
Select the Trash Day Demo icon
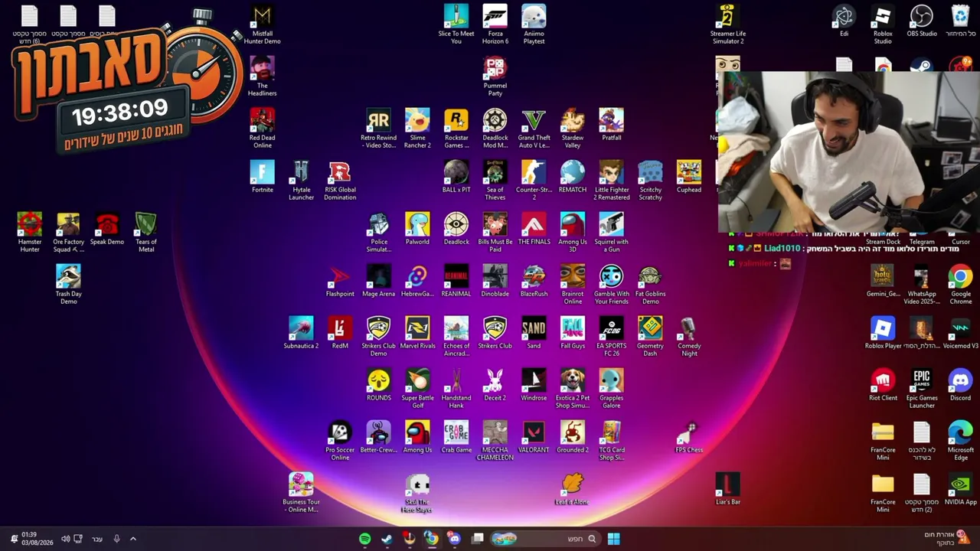coord(68,285)
